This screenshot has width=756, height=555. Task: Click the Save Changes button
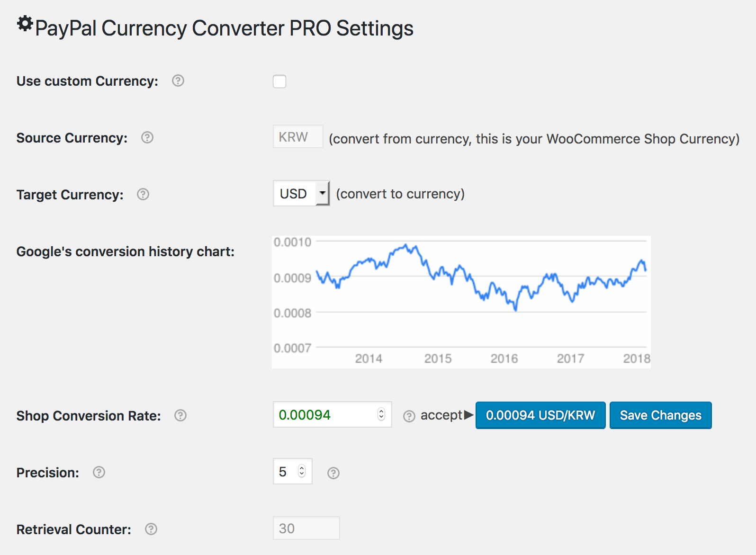click(661, 415)
